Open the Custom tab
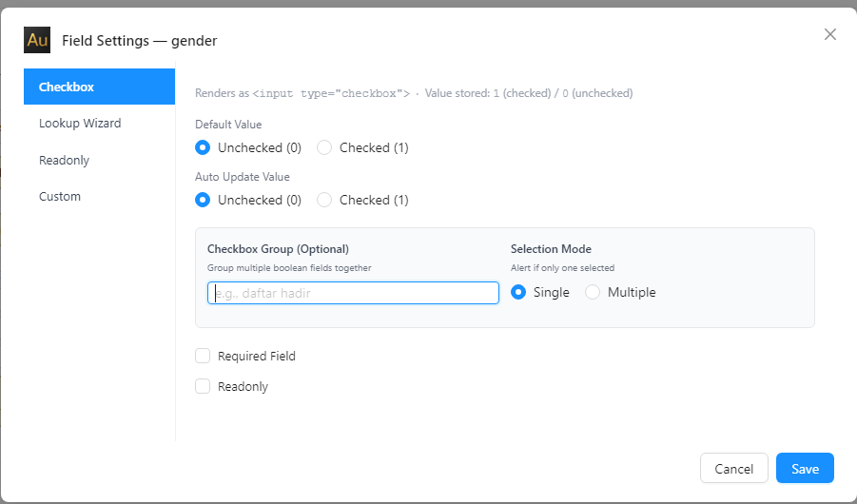 click(x=100, y=196)
